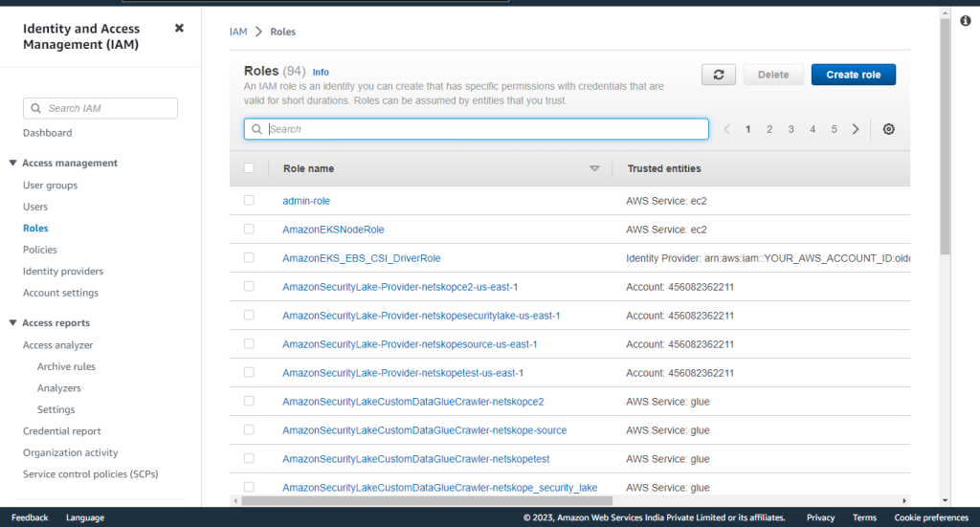The image size is (980, 527).
Task: Click the Delete button
Action: point(773,75)
